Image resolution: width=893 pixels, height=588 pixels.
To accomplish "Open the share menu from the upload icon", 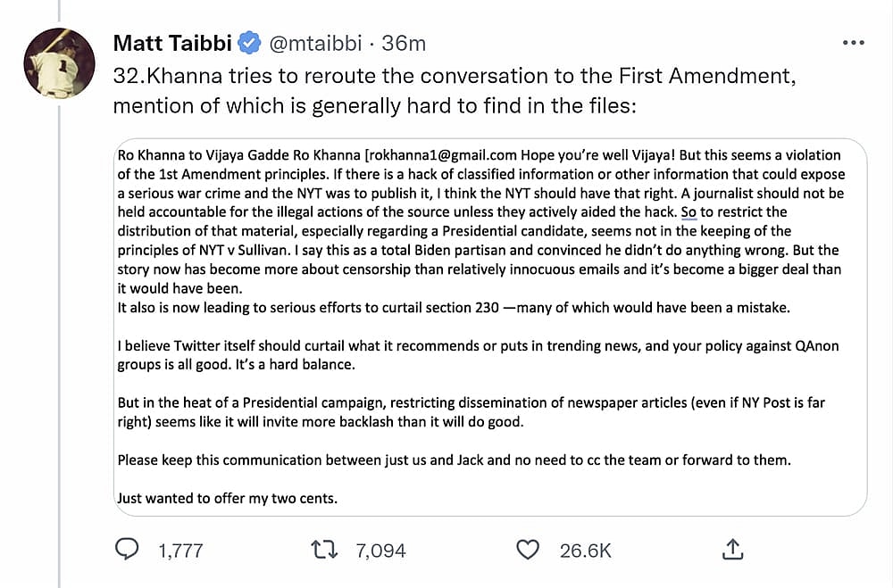I will (732, 550).
